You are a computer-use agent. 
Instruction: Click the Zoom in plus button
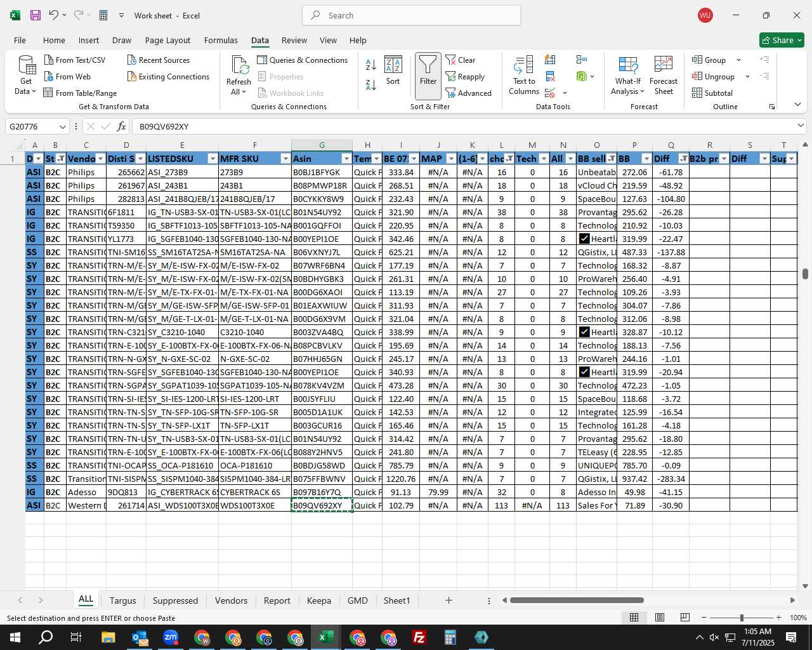(x=778, y=618)
